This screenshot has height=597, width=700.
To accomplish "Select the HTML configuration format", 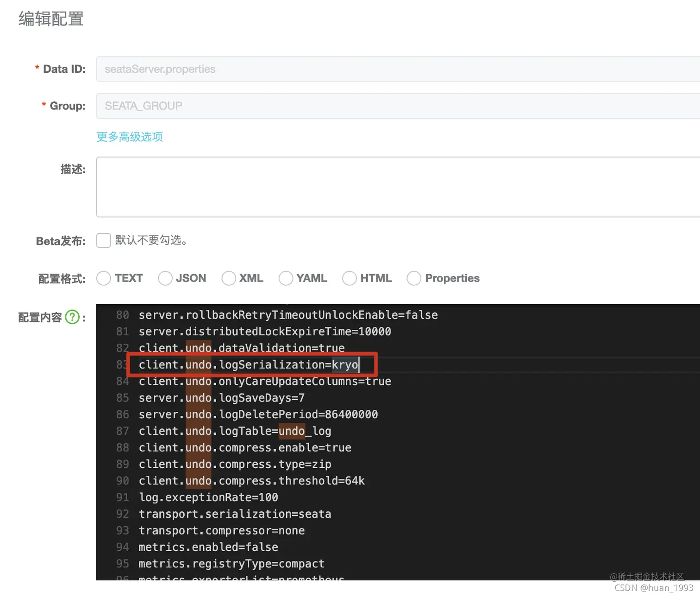I will (x=349, y=278).
